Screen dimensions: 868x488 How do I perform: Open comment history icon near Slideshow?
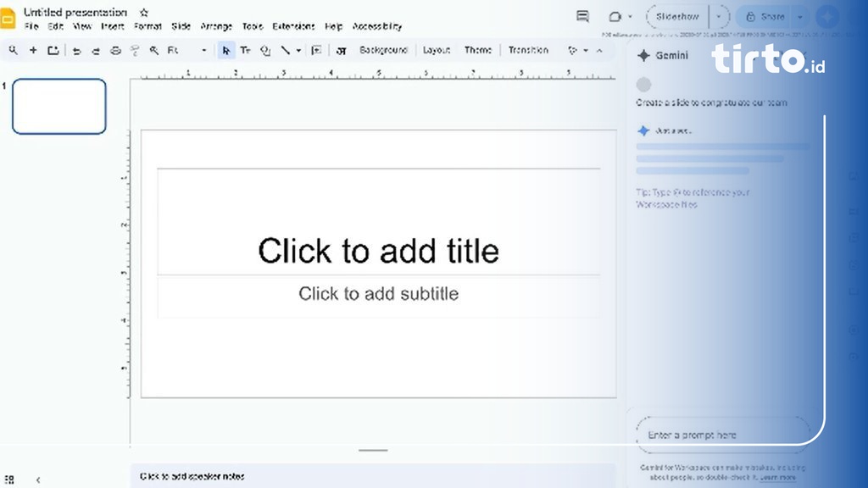(582, 17)
